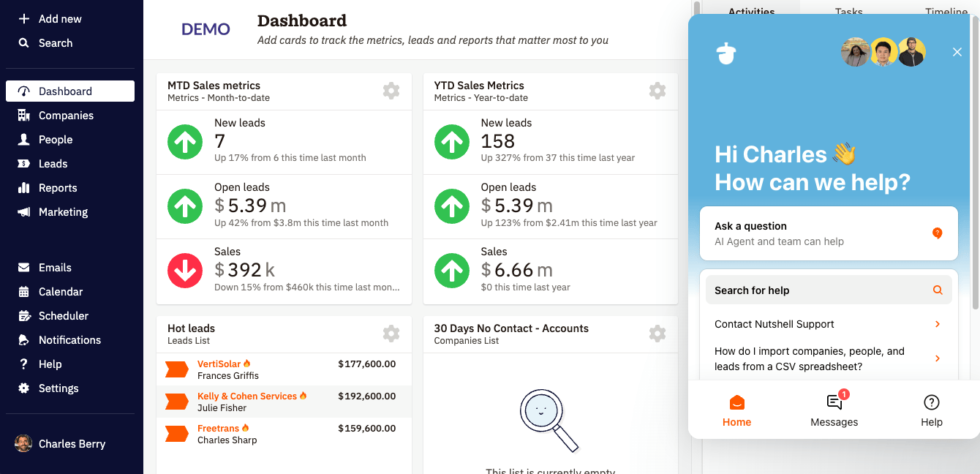Image resolution: width=980 pixels, height=474 pixels.
Task: Open the VertiSolar lead link
Action: (219, 364)
